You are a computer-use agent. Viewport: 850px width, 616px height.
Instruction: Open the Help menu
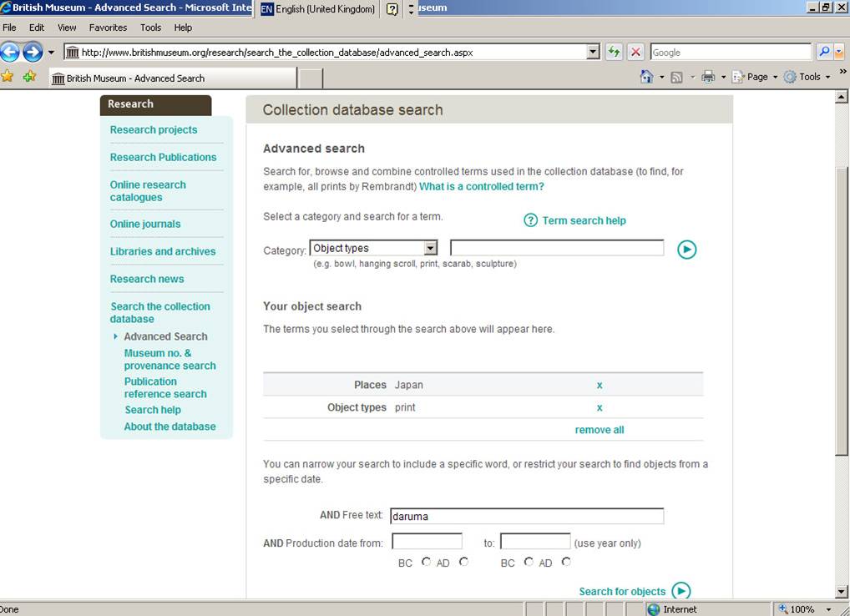[183, 28]
